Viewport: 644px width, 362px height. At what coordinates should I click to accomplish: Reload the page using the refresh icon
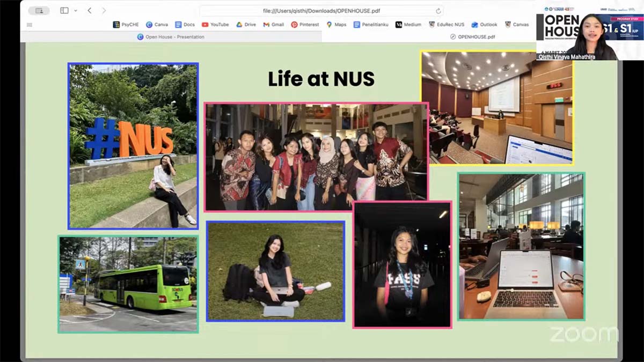click(438, 11)
